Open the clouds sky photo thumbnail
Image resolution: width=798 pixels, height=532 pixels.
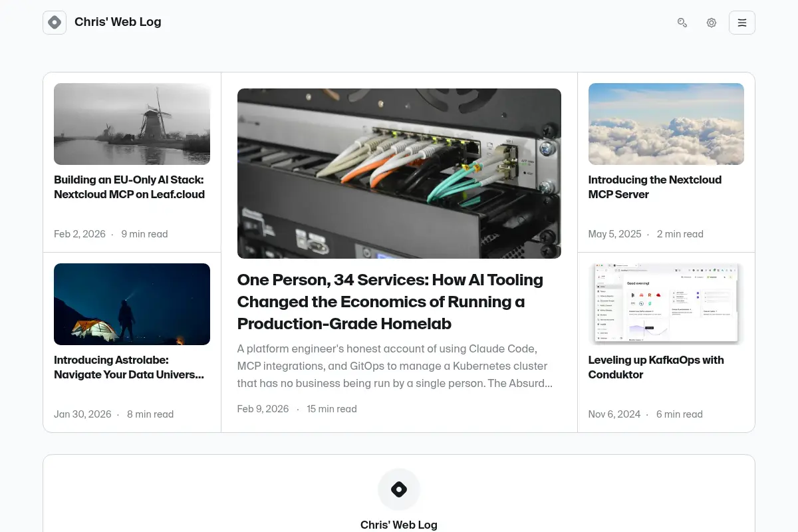point(666,124)
